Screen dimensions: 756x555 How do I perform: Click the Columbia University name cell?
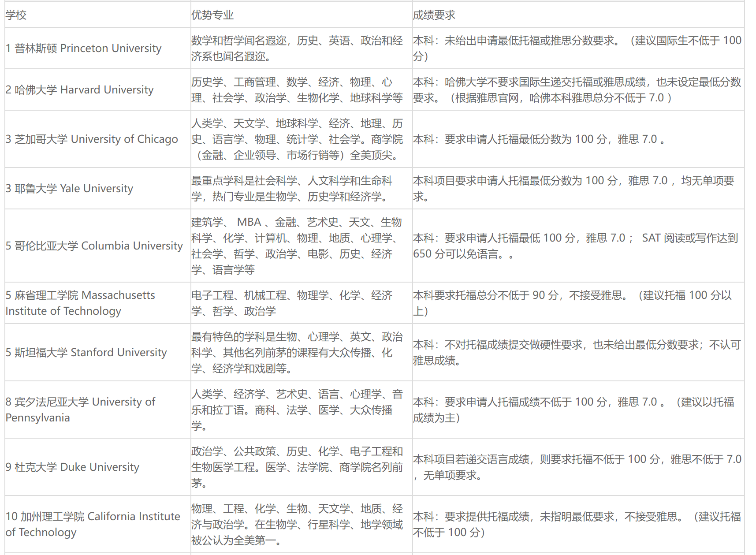click(94, 246)
